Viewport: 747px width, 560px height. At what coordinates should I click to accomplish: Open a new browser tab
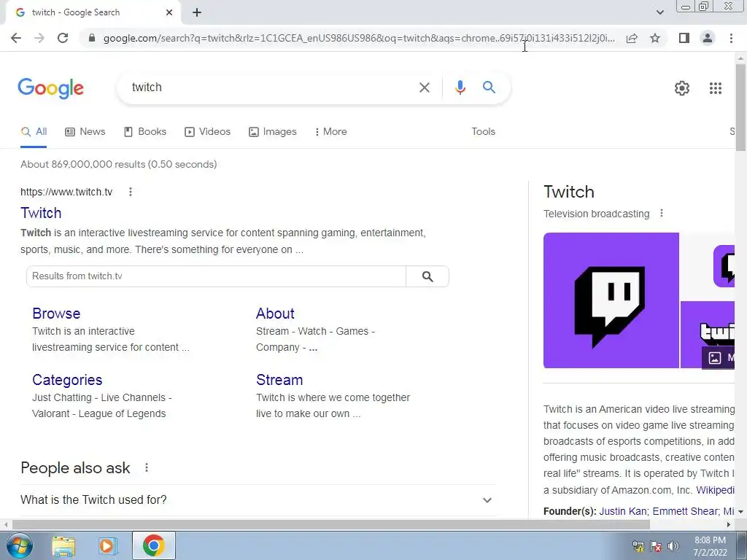click(197, 13)
